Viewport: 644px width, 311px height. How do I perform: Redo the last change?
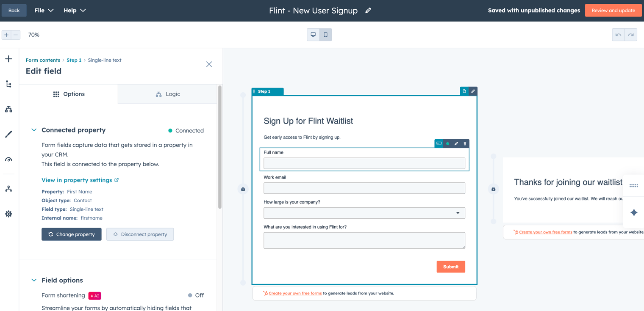click(631, 35)
